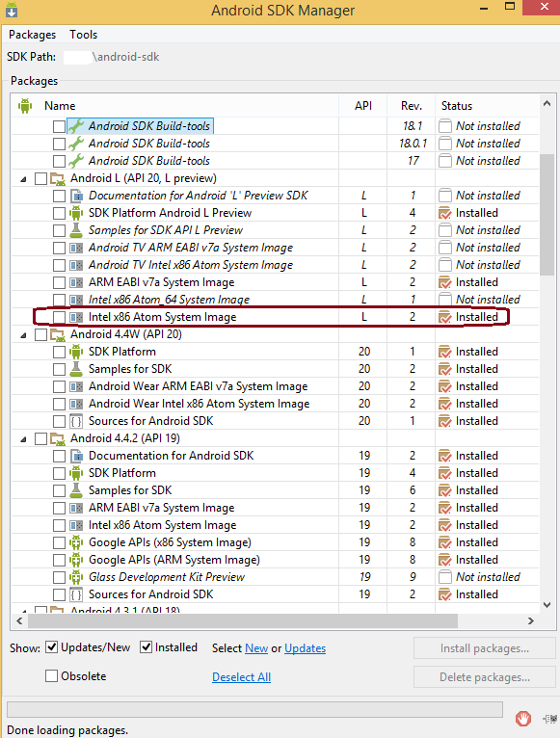Open the Tools menu

tap(83, 35)
